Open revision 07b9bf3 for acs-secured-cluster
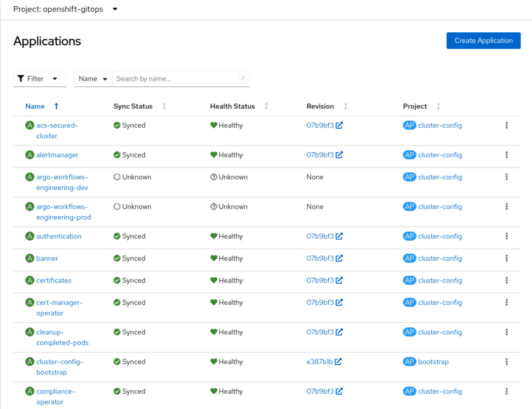This screenshot has height=409, width=532. (x=320, y=125)
